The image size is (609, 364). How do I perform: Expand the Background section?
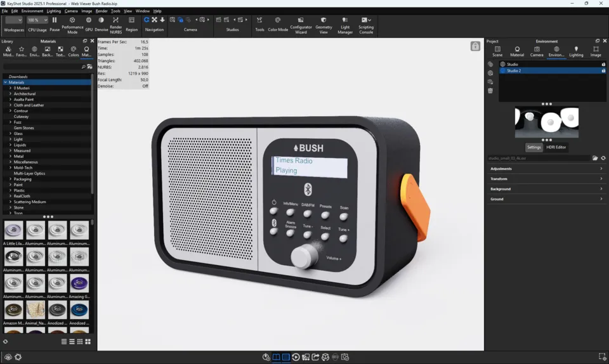click(x=546, y=189)
